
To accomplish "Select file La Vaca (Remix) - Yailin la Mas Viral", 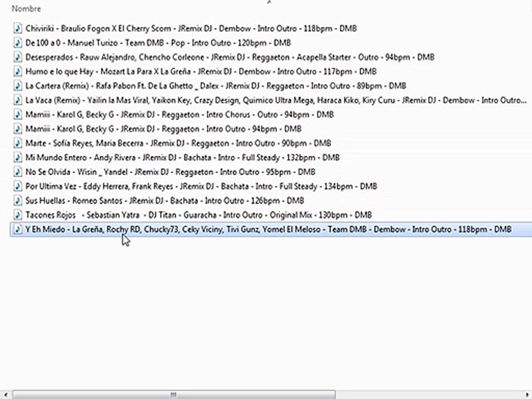I will 276,100.
